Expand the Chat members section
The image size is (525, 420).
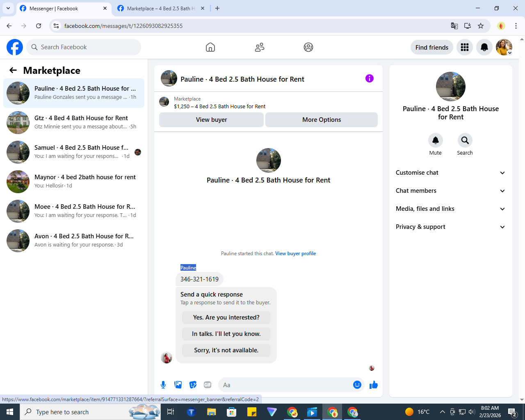click(x=451, y=191)
